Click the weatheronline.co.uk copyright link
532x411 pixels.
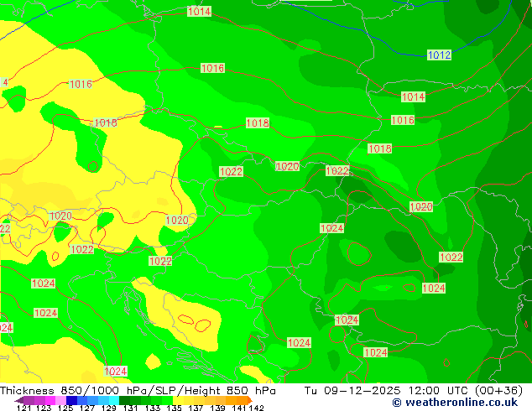[x=455, y=403]
